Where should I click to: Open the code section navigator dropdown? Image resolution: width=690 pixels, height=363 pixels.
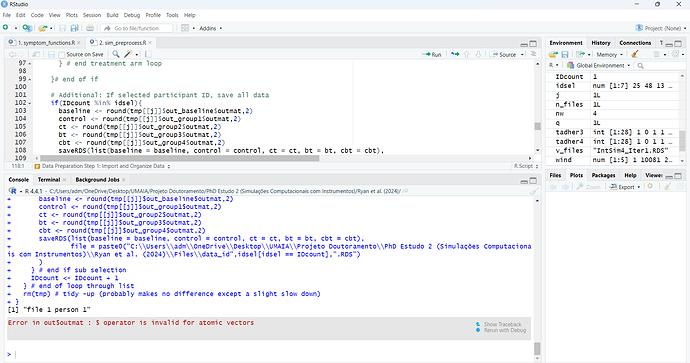pos(102,166)
